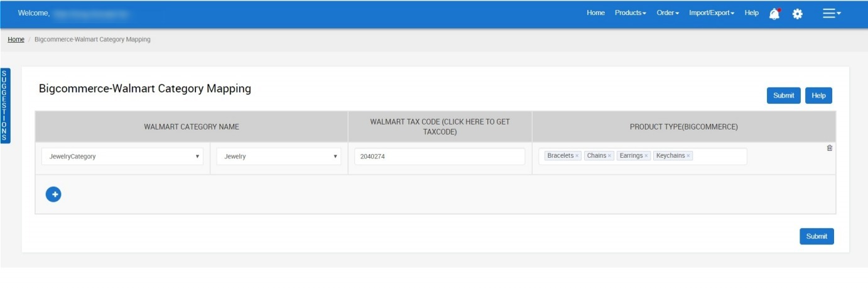Open the Jewelry subcategory dropdown
The height and width of the screenshot is (288, 868).
click(279, 157)
